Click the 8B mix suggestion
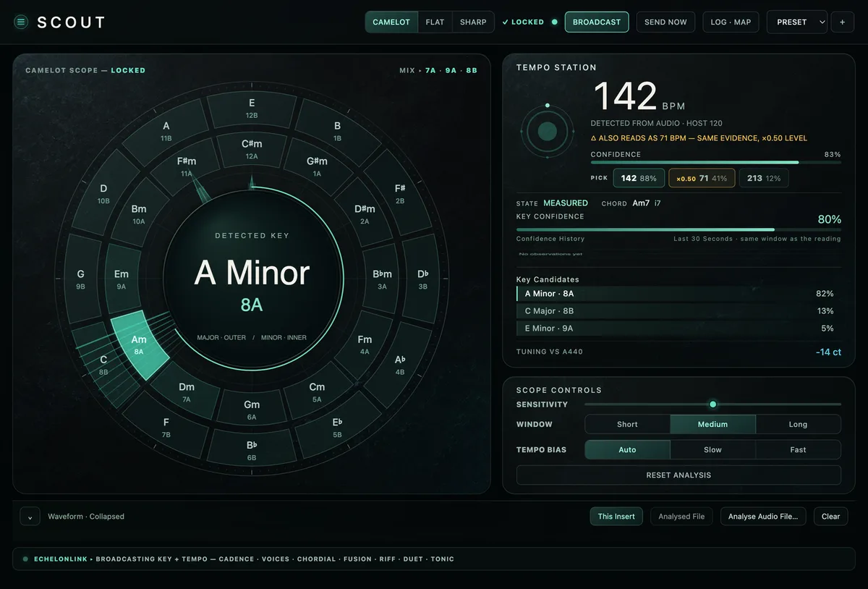 (472, 70)
